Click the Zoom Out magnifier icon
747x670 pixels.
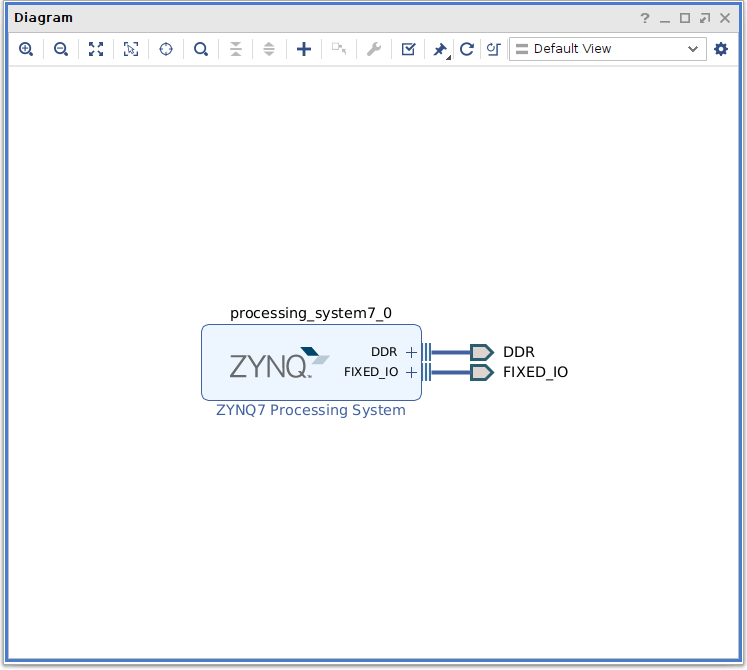pos(61,49)
